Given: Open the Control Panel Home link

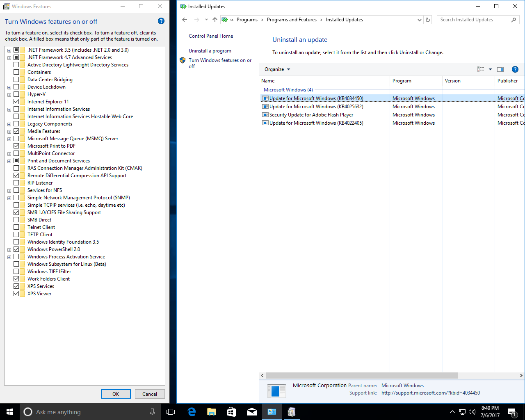Looking at the screenshot, I should tap(211, 36).
